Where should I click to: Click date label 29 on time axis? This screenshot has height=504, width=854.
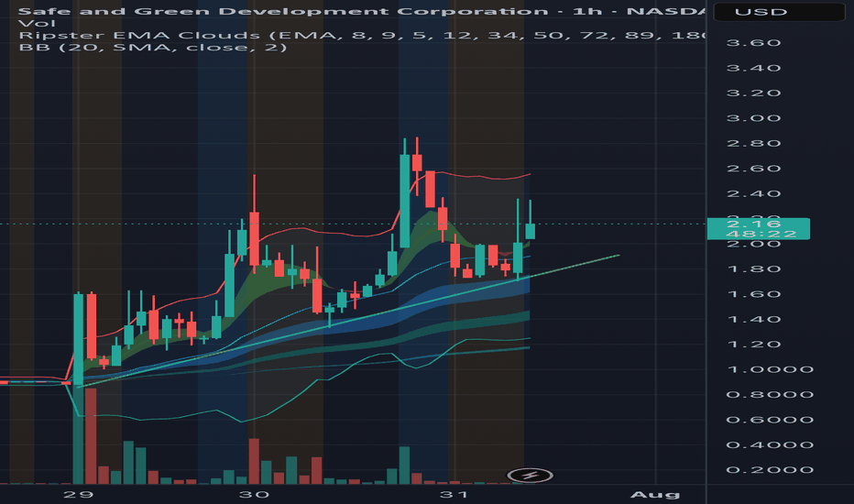79,495
